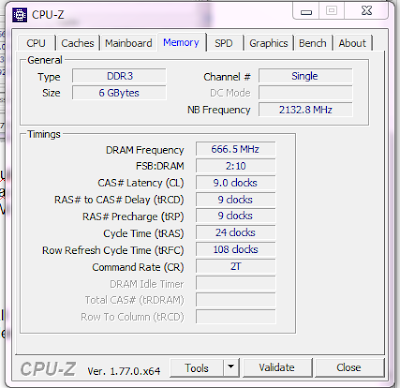Click the tRCD delay value field
This screenshot has height=388, width=400.
[235, 200]
